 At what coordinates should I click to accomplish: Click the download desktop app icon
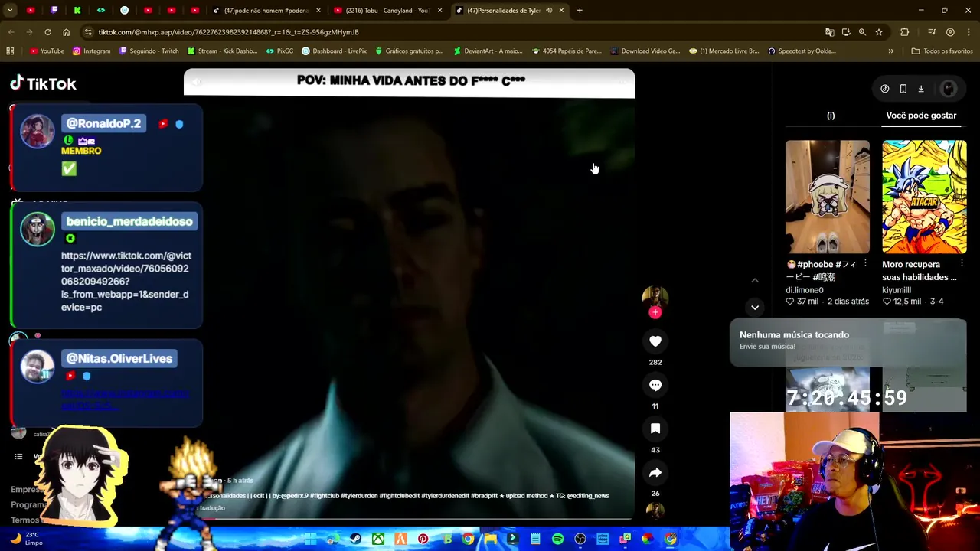click(x=921, y=89)
